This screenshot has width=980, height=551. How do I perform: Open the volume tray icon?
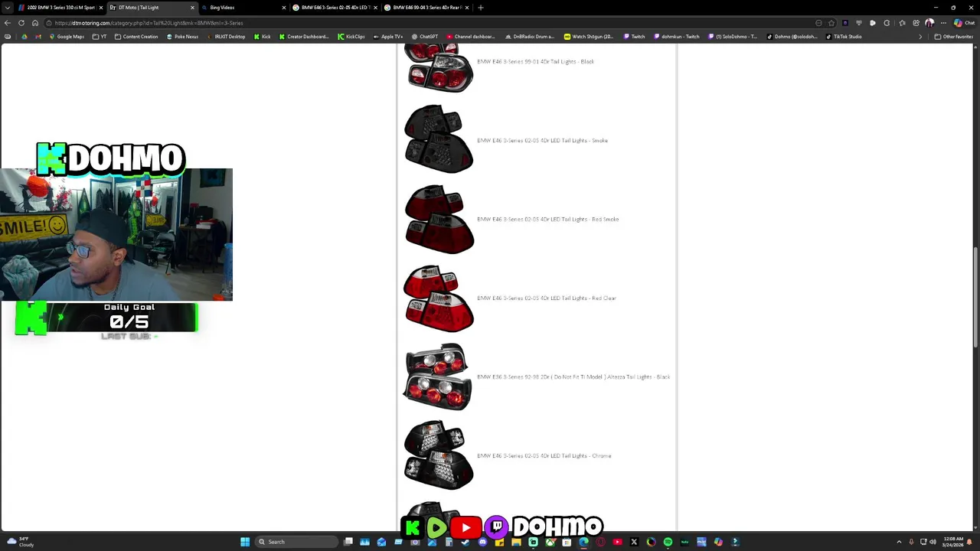click(x=933, y=542)
